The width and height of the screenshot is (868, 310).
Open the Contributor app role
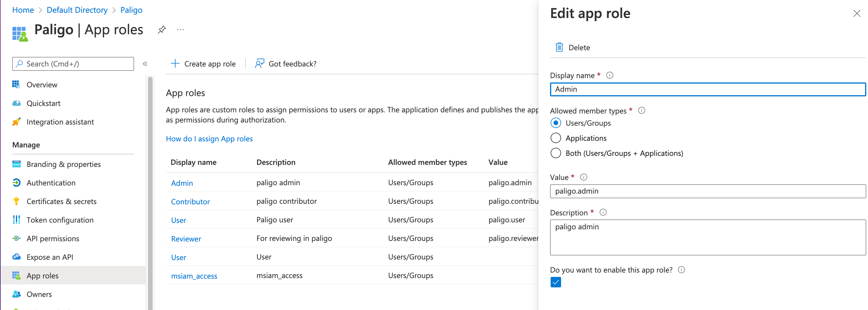pos(190,202)
